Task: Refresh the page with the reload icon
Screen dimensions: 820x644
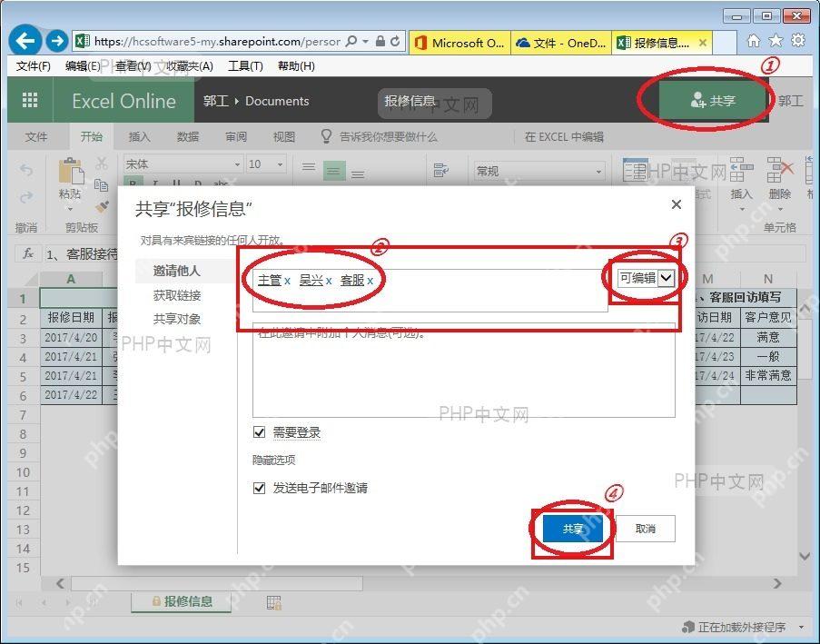Action: pyautogui.click(x=395, y=41)
